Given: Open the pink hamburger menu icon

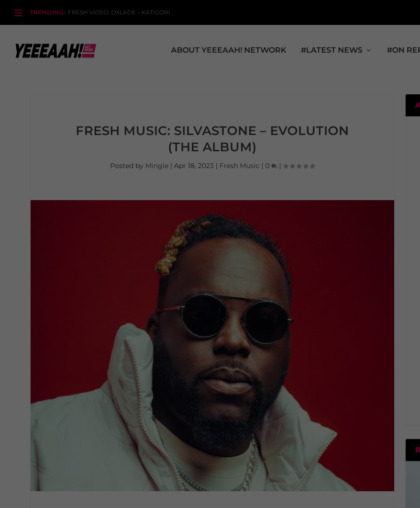Looking at the screenshot, I should tap(19, 12).
